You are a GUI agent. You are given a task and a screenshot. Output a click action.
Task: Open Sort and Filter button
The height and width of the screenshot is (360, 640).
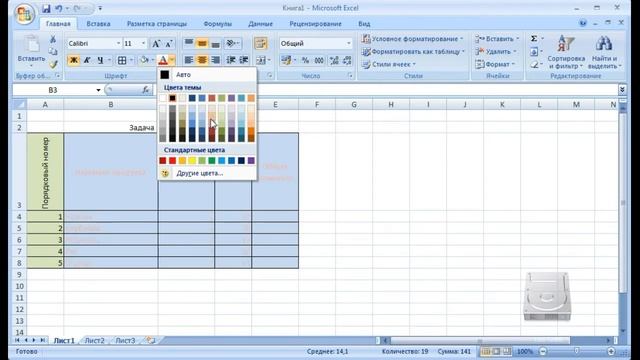[566, 52]
